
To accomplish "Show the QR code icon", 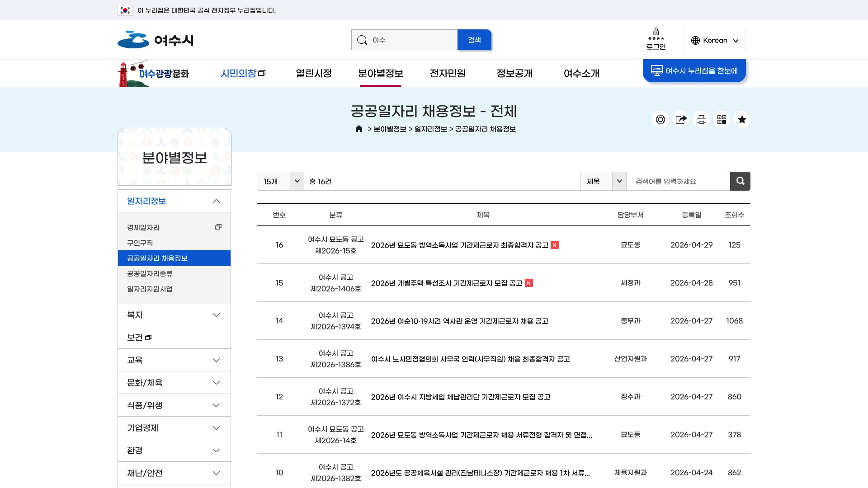I will pyautogui.click(x=722, y=119).
